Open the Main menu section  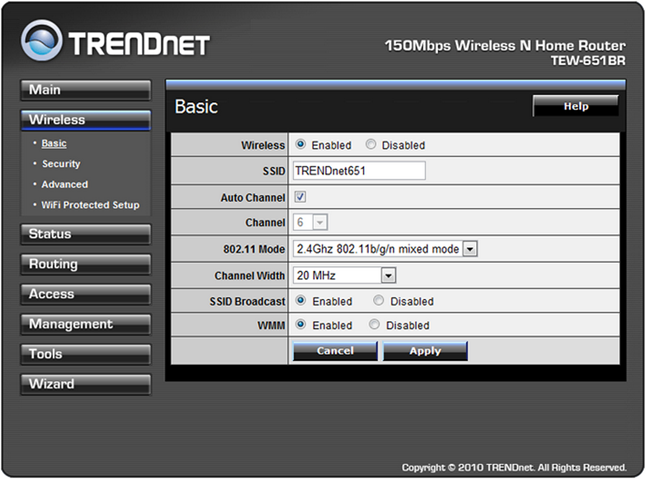pyautogui.click(x=86, y=90)
